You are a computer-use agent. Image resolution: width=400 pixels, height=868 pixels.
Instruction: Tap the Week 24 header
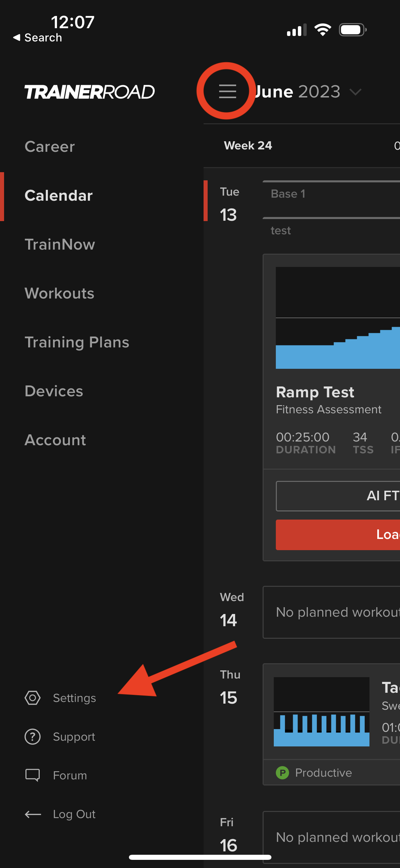[248, 145]
